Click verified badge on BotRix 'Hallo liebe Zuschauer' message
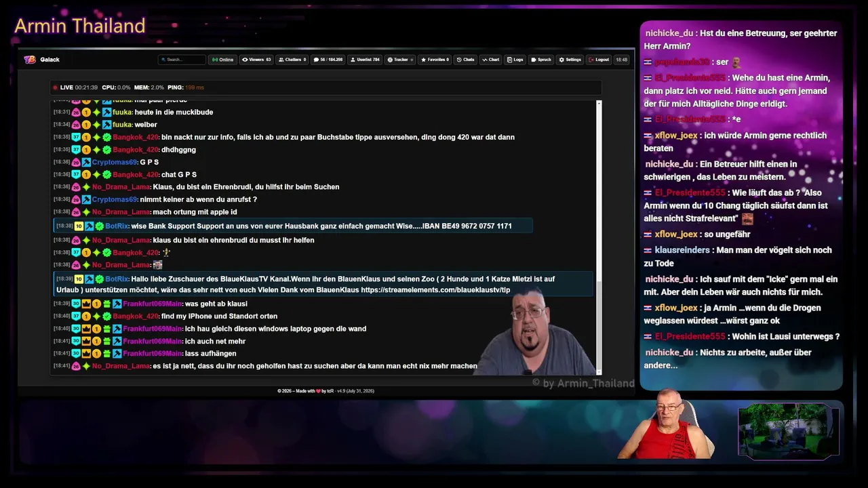868x488 pixels. point(100,279)
